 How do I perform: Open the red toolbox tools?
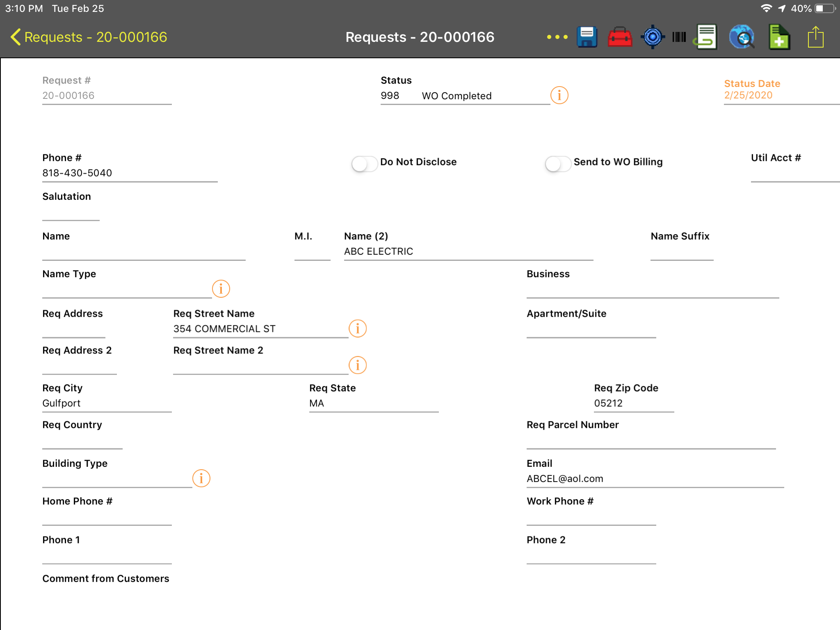[x=619, y=37]
